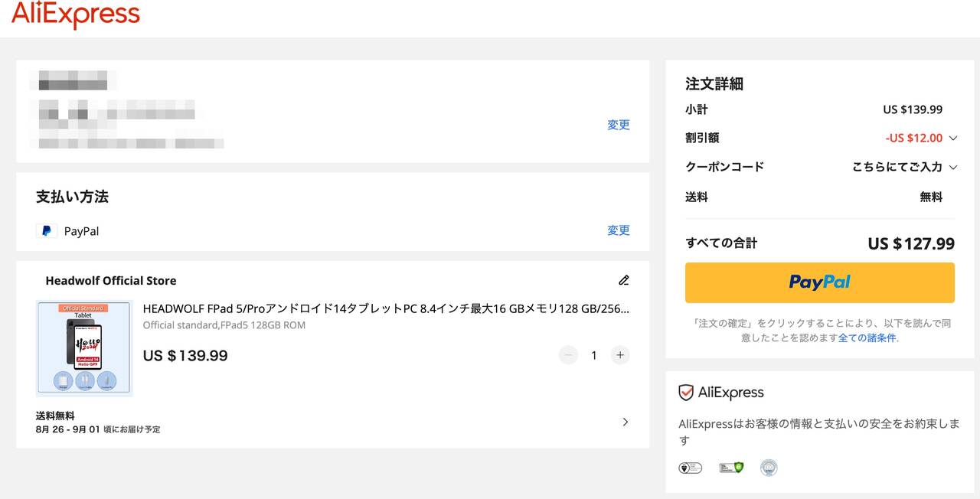Open the 全ての諸条件 terms link
This screenshot has height=499, width=980.
tap(867, 338)
